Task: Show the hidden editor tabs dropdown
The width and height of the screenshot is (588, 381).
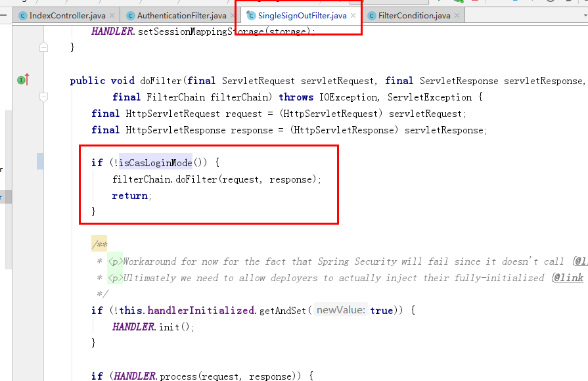Action: coord(585,16)
